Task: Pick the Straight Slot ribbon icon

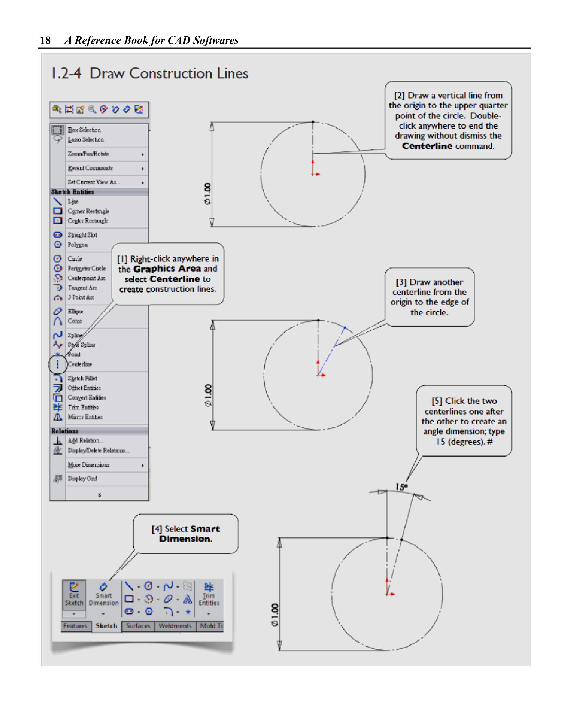Action: coord(129,612)
